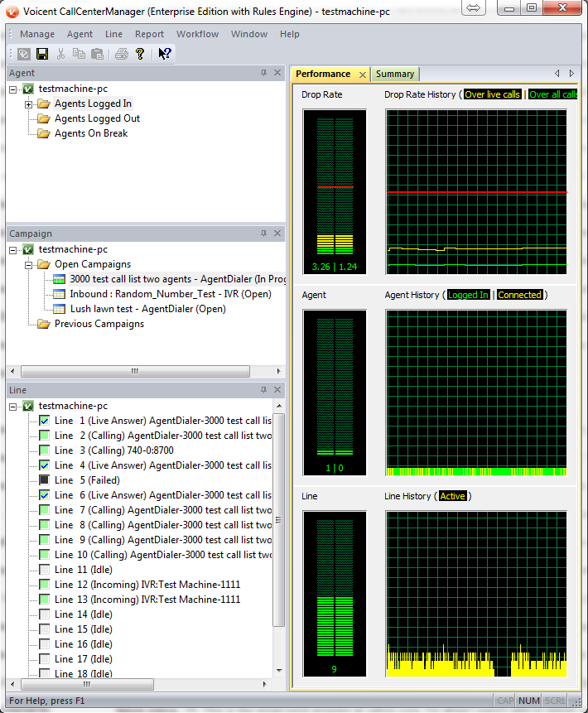Click the testmachine-pc server icon in Agent panel
Viewport: 588px width, 713px height.
click(28, 89)
